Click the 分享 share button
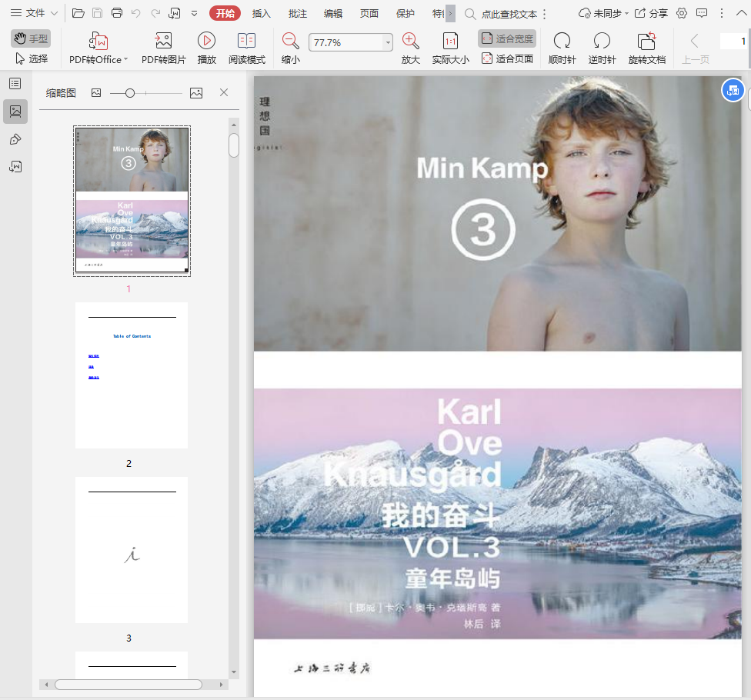 651,13
